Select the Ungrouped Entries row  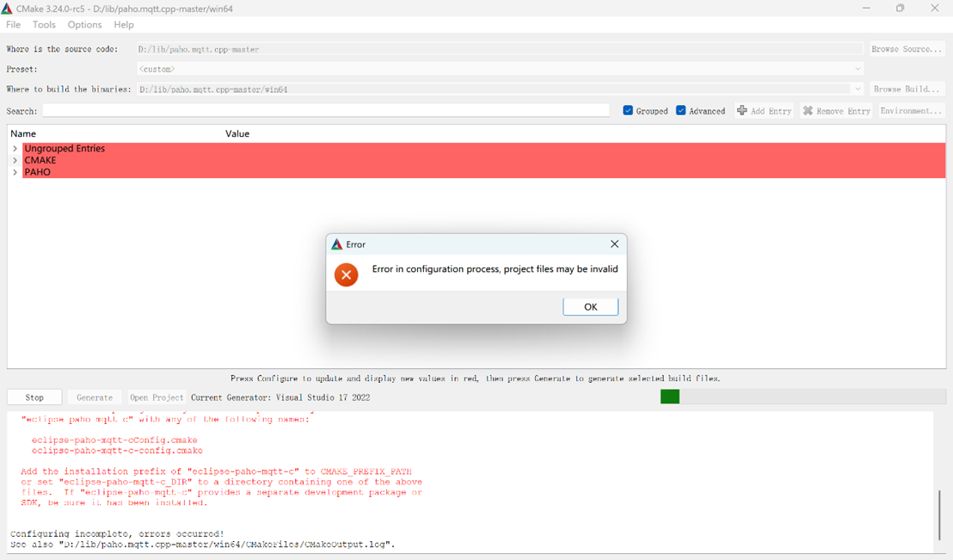click(x=483, y=148)
